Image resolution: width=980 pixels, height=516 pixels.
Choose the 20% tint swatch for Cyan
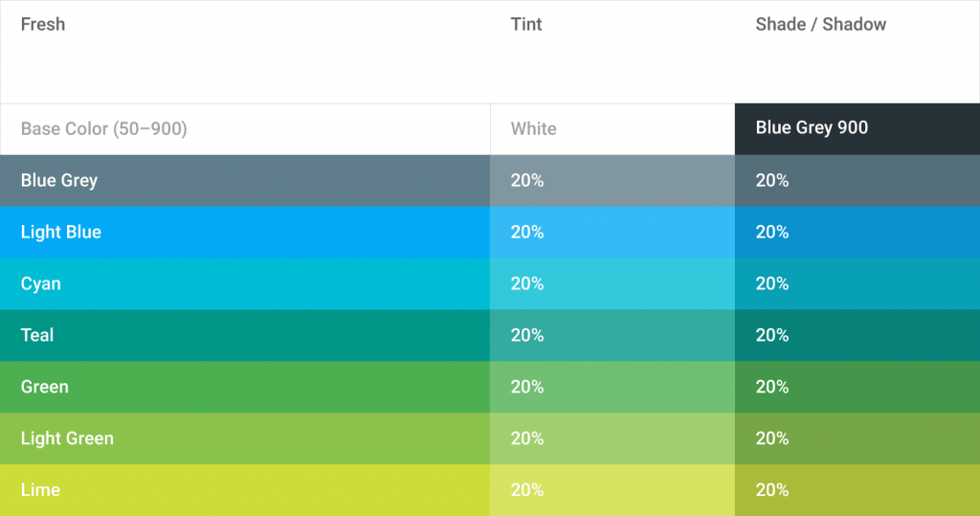612,283
